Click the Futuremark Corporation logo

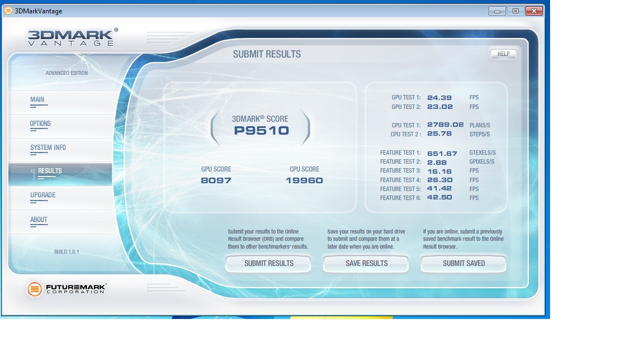pyautogui.click(x=67, y=289)
